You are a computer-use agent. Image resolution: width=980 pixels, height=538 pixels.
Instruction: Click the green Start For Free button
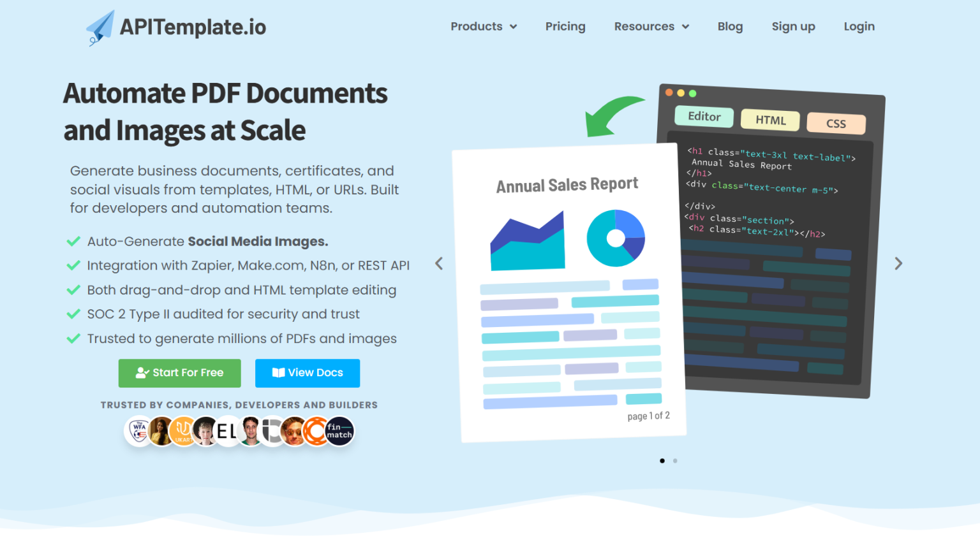pyautogui.click(x=180, y=373)
